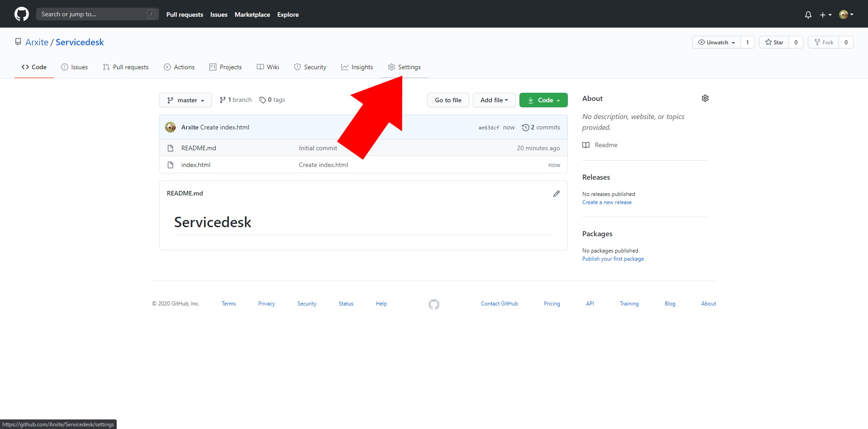Open the Arxite owner link
868x429 pixels.
click(37, 42)
